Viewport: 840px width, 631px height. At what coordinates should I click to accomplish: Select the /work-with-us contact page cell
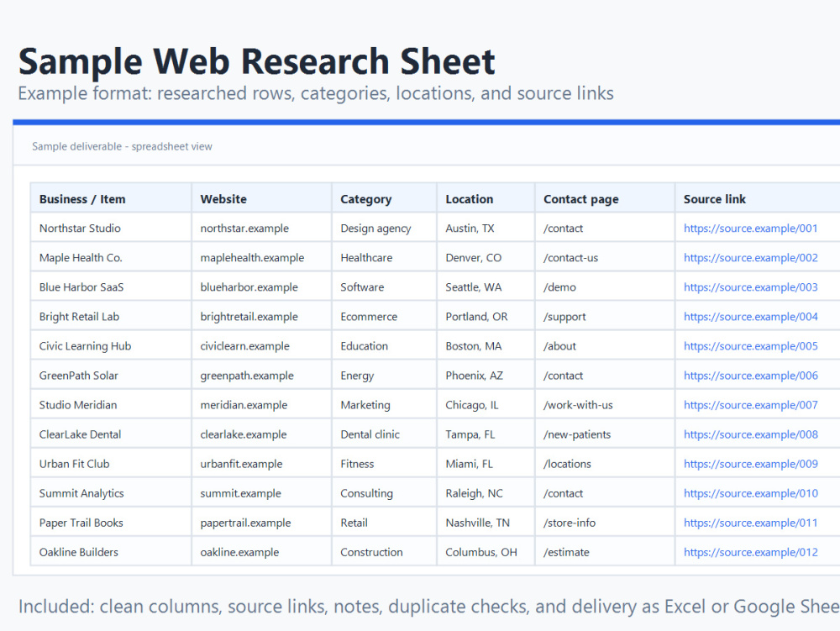[605, 405]
